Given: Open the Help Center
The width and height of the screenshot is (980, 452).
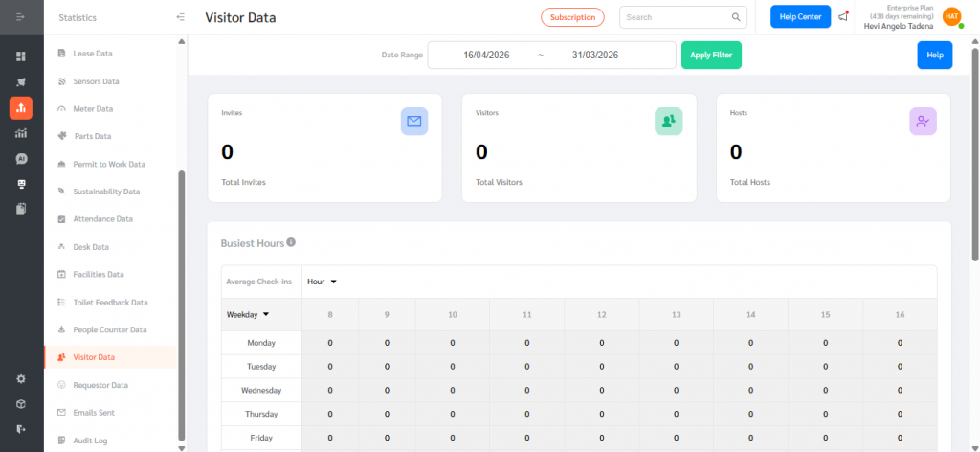Looking at the screenshot, I should coord(800,16).
